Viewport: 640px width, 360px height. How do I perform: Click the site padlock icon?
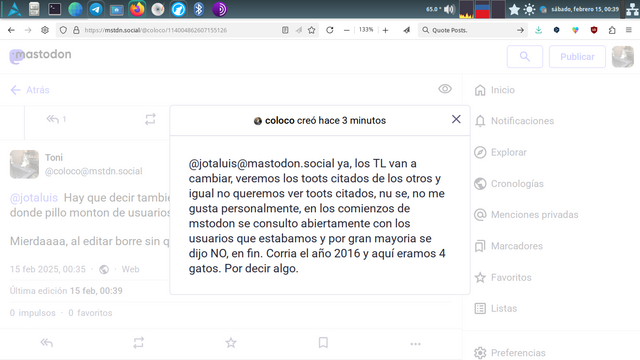[x=76, y=30]
